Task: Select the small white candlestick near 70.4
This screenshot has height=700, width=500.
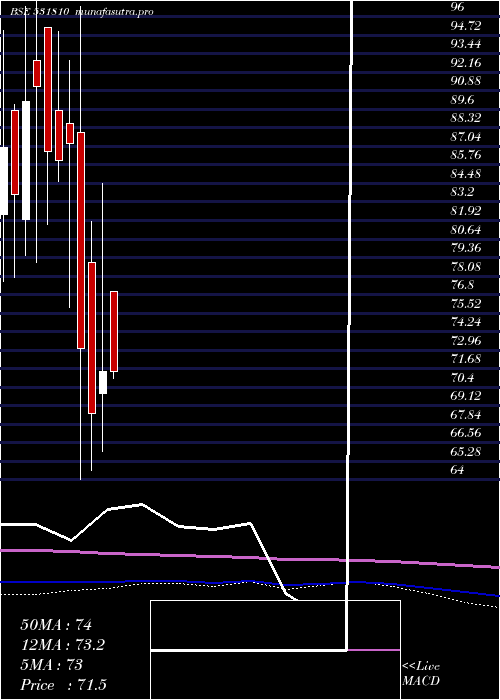Action: (x=103, y=383)
